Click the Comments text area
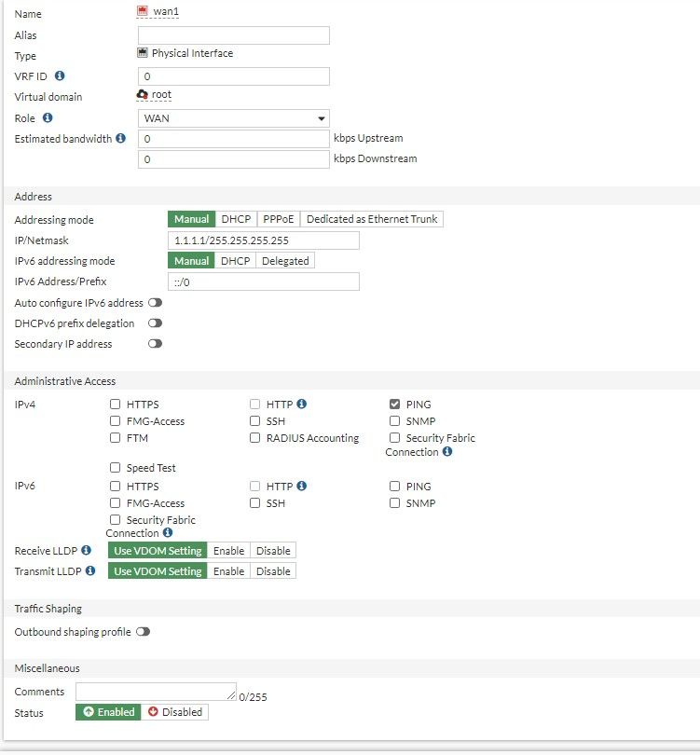This screenshot has width=700, height=755. click(156, 692)
